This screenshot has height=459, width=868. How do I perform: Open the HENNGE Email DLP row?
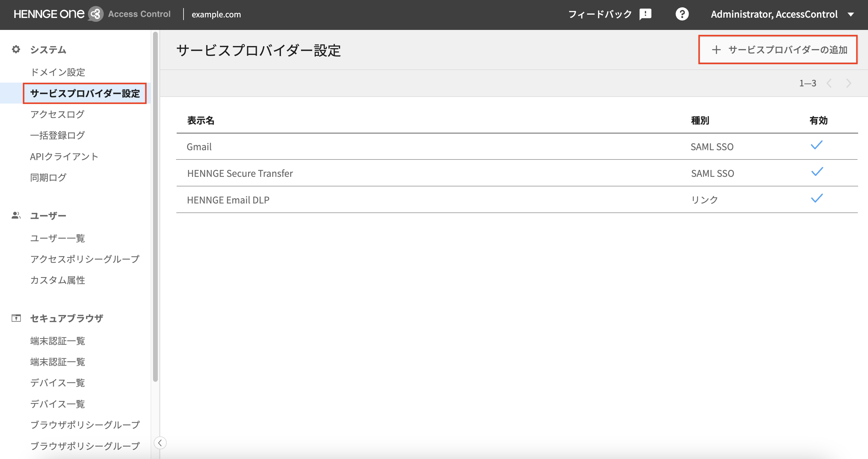tap(517, 200)
